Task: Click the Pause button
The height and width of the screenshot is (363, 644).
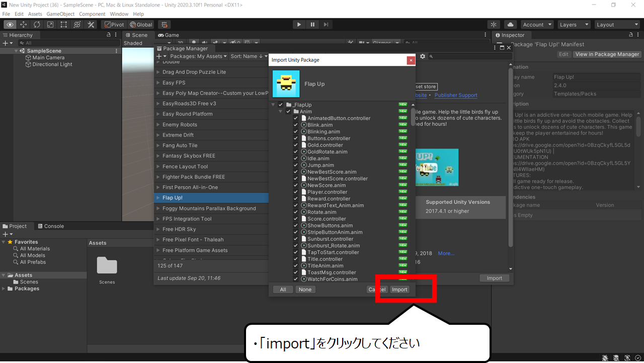Action: [x=312, y=25]
